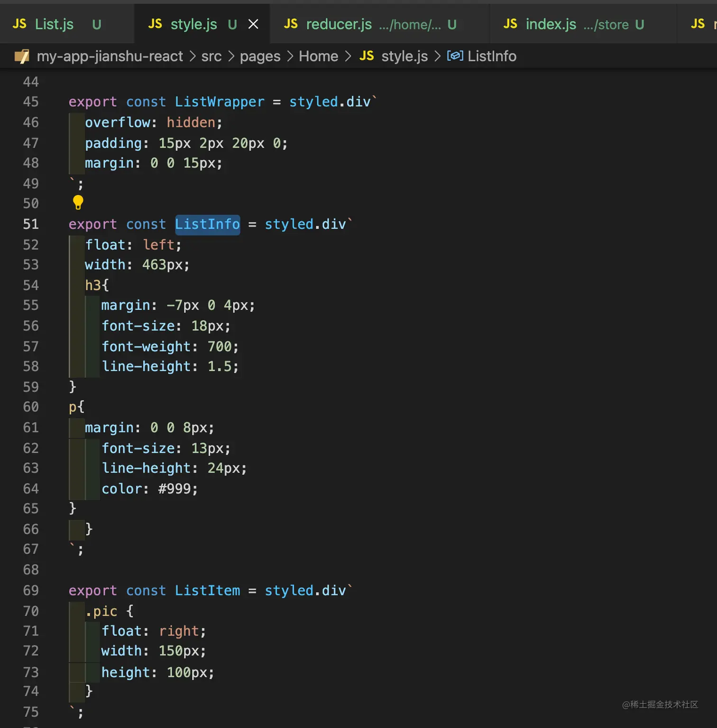The width and height of the screenshot is (717, 728).
Task: Click the 'float: left;' declaration
Action: [x=133, y=245]
